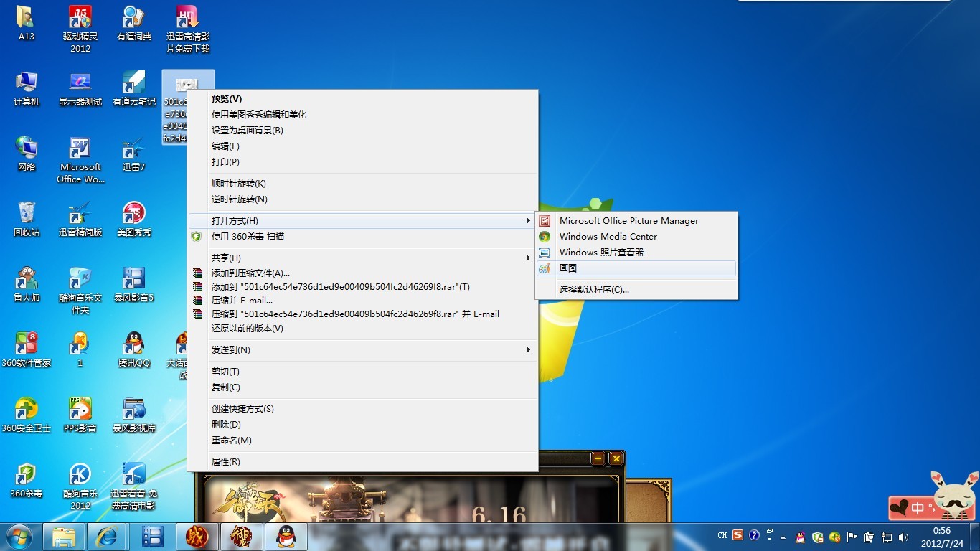Click 复制(C) in the context menu
Viewport: 980px width, 551px height.
pyautogui.click(x=362, y=387)
